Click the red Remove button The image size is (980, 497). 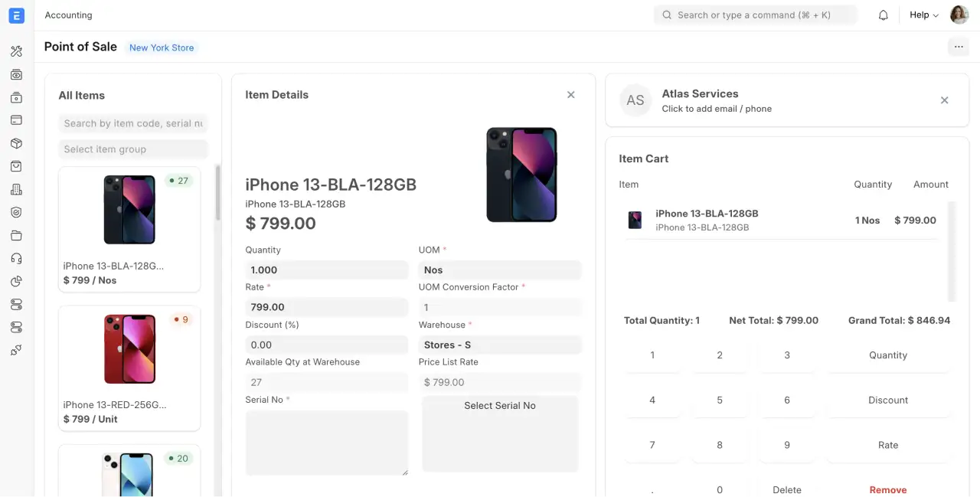(x=887, y=489)
